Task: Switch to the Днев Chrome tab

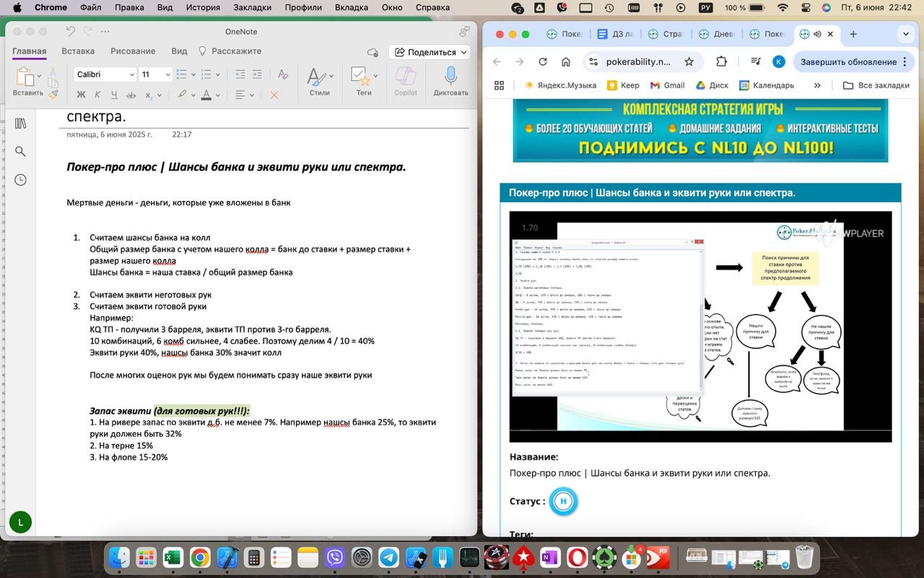Action: [716, 34]
